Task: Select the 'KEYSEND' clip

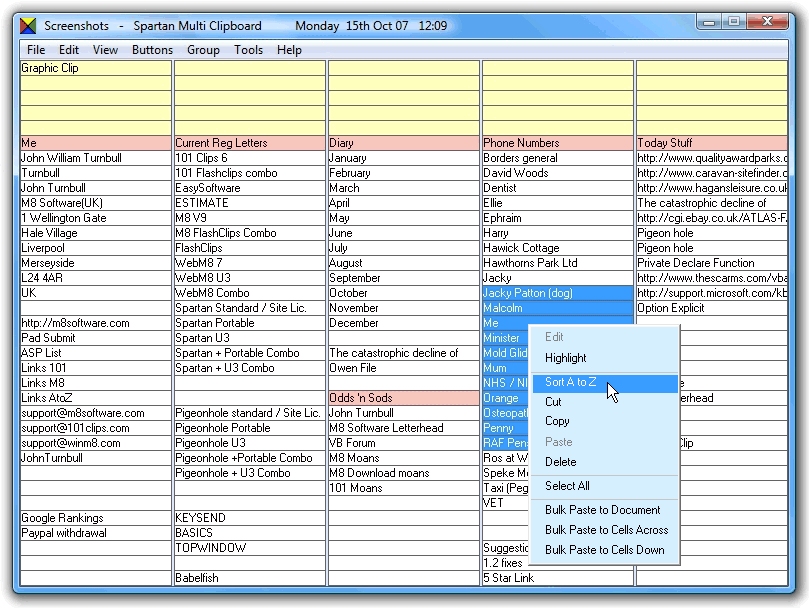Action: tap(250, 518)
